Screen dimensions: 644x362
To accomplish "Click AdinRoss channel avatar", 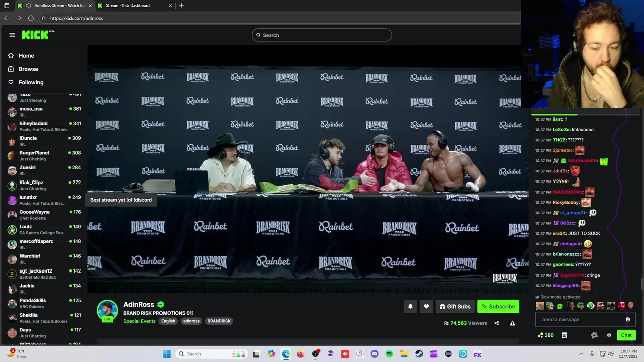I will [107, 311].
